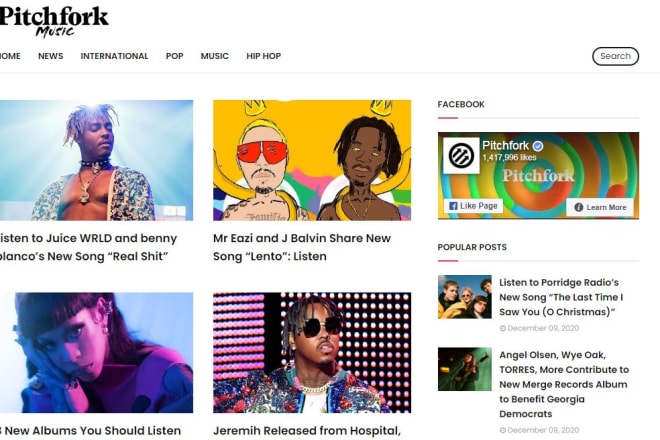Click the Pitchfork Music site logo
This screenshot has width=660, height=440.
point(54,22)
